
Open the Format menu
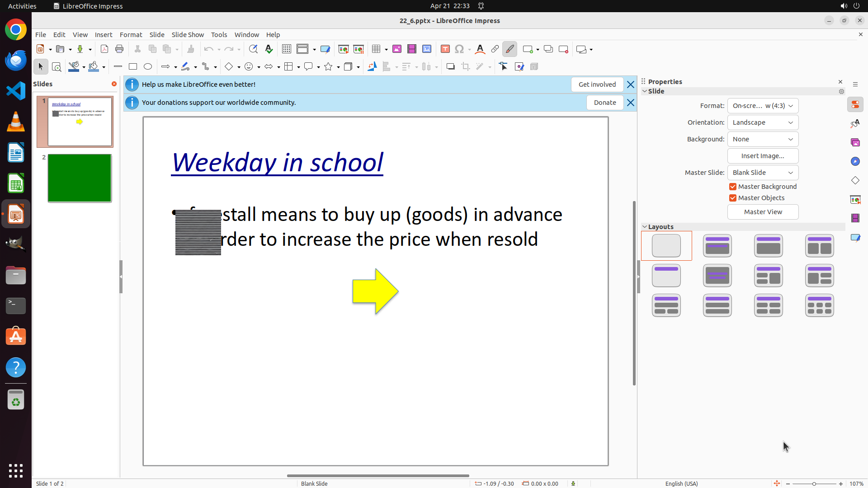pos(131,35)
